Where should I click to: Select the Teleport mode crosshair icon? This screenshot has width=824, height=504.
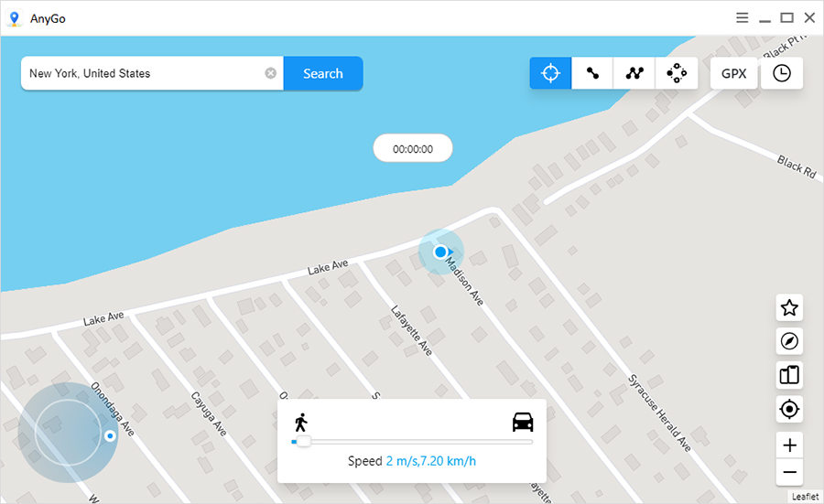(x=550, y=73)
